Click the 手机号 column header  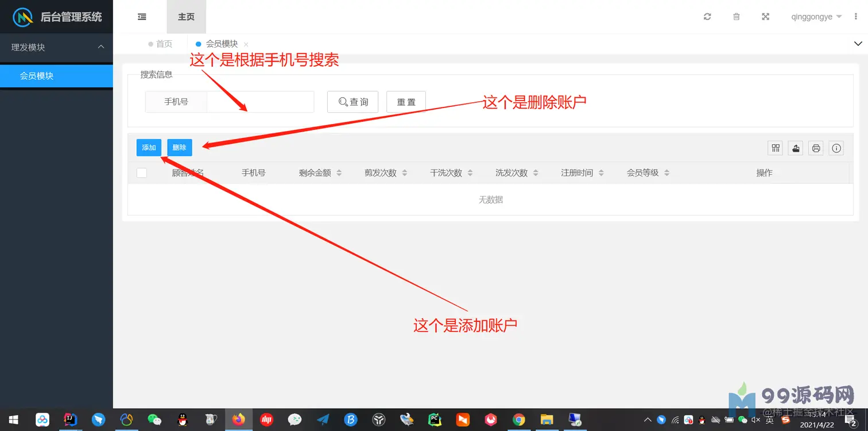point(253,173)
